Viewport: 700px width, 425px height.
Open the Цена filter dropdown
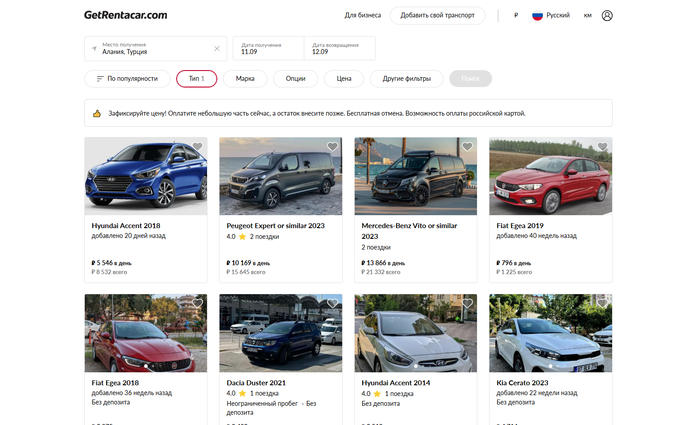click(344, 79)
